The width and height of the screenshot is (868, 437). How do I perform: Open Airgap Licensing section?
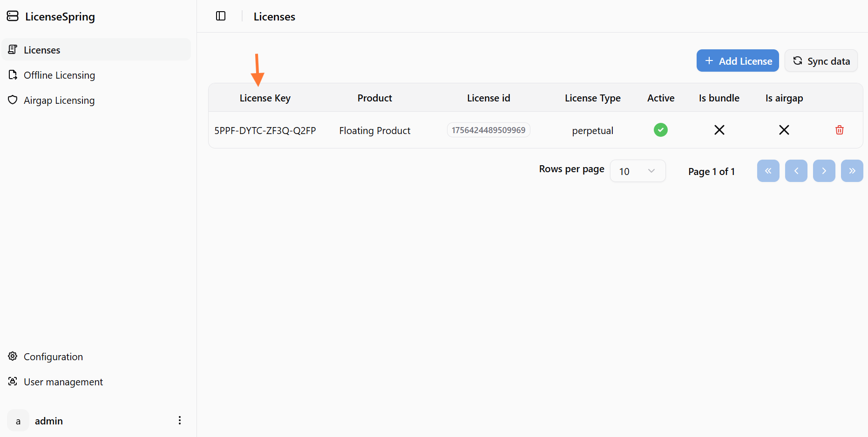pos(59,100)
